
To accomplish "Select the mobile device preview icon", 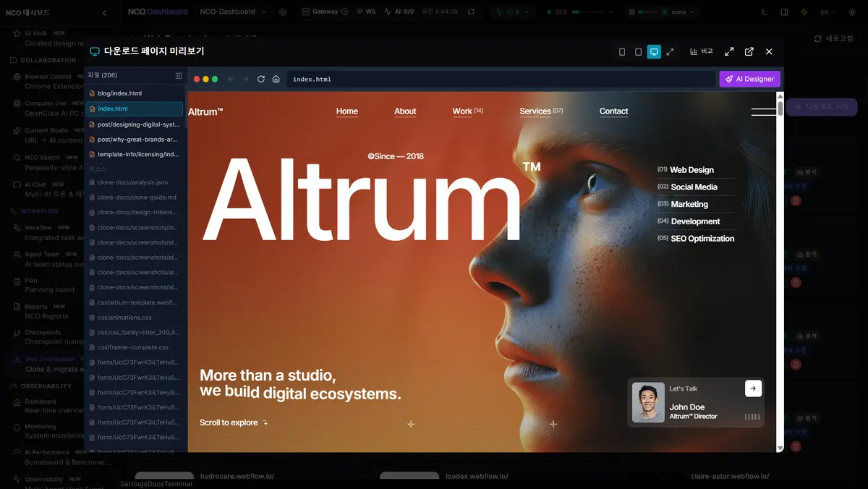I will (x=622, y=51).
